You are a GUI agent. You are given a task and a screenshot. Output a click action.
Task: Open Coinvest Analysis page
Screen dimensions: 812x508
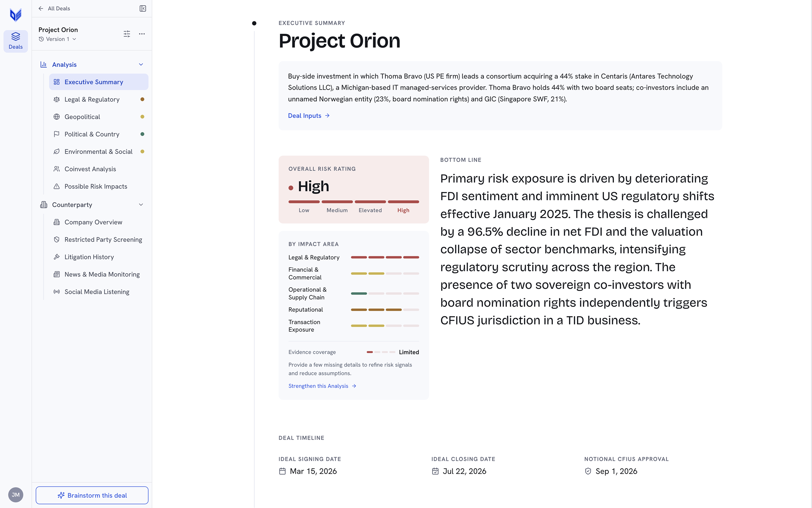(x=99, y=169)
